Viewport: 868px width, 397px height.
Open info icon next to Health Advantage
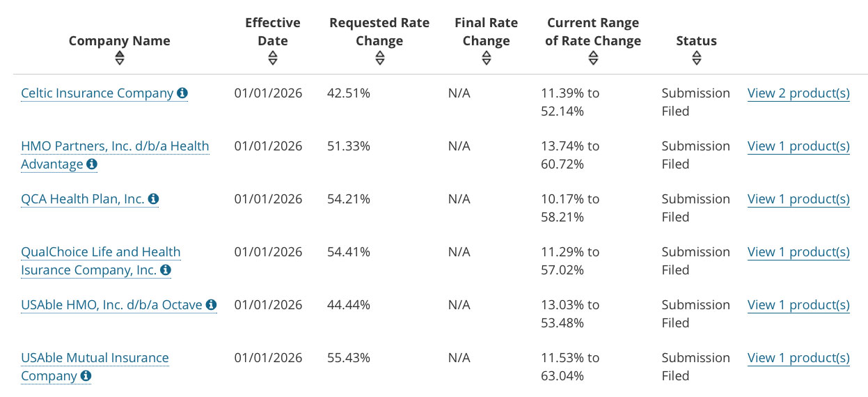92,164
